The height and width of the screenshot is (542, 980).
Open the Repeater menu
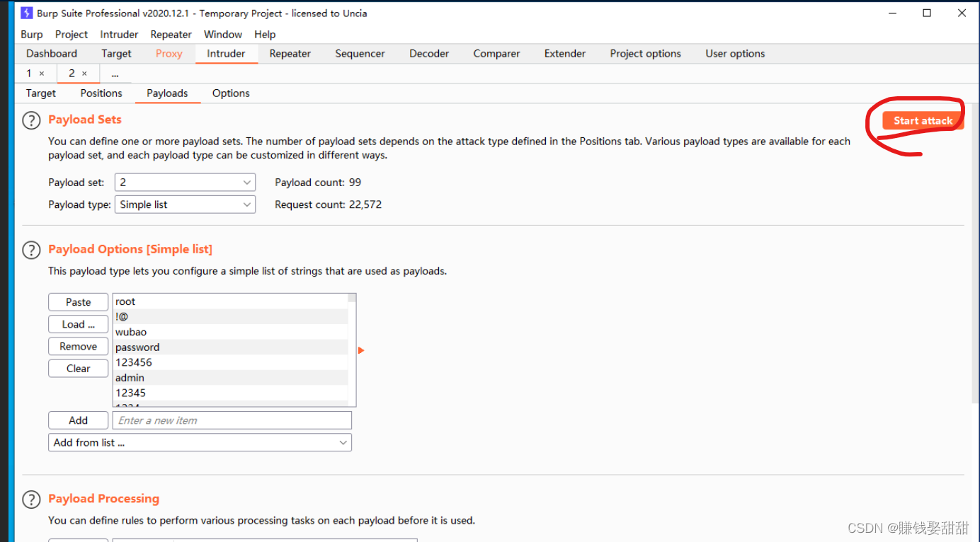click(171, 34)
